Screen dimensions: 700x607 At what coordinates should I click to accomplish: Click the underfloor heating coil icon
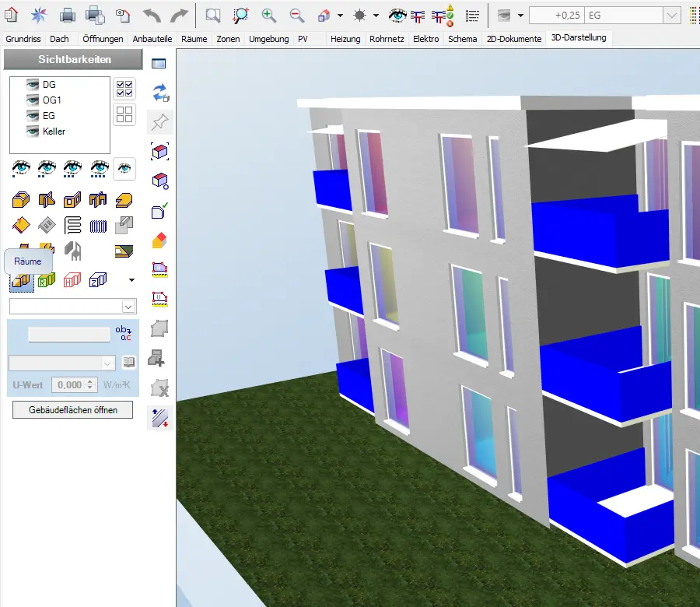coord(72,226)
